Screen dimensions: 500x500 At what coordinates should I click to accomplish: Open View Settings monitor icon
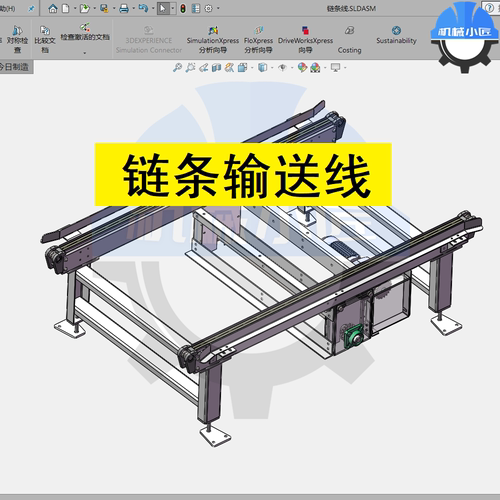click(335, 68)
